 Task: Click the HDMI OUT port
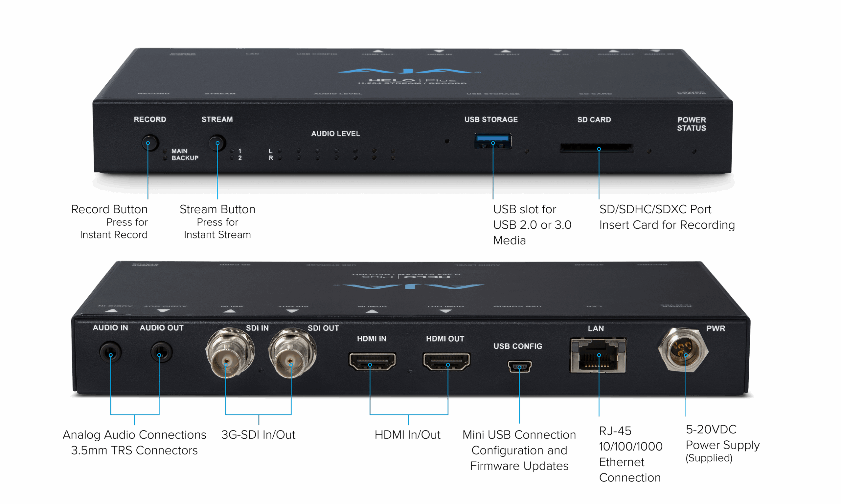446,361
